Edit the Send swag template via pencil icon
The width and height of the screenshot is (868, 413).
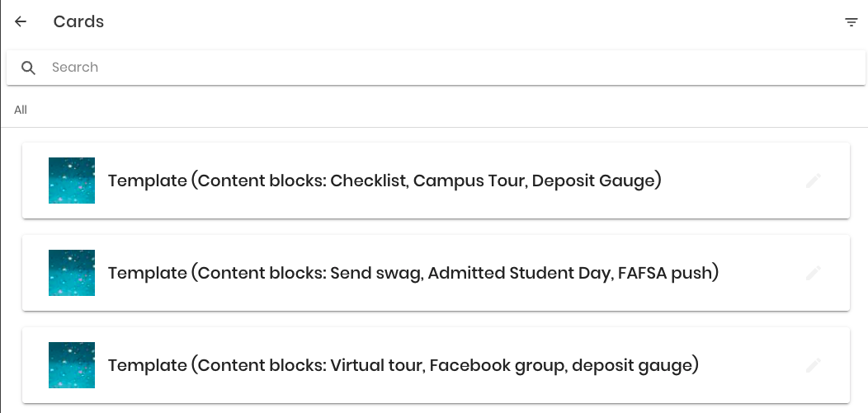click(x=813, y=273)
